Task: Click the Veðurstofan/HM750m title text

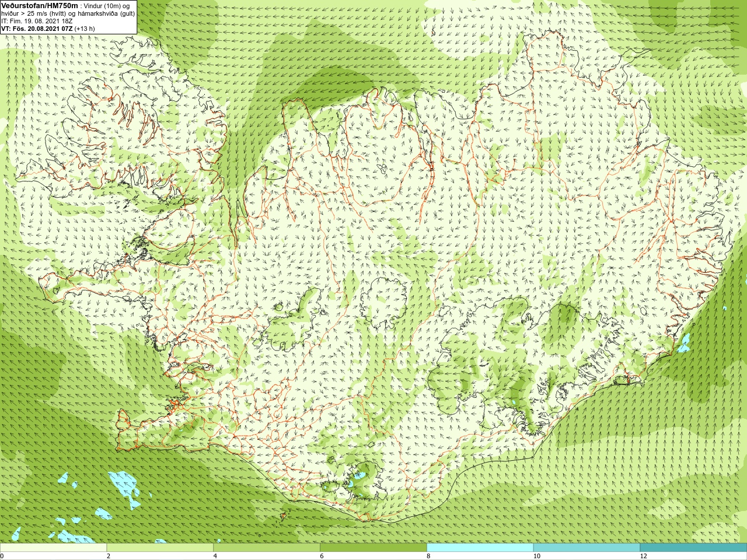Action: (39, 5)
